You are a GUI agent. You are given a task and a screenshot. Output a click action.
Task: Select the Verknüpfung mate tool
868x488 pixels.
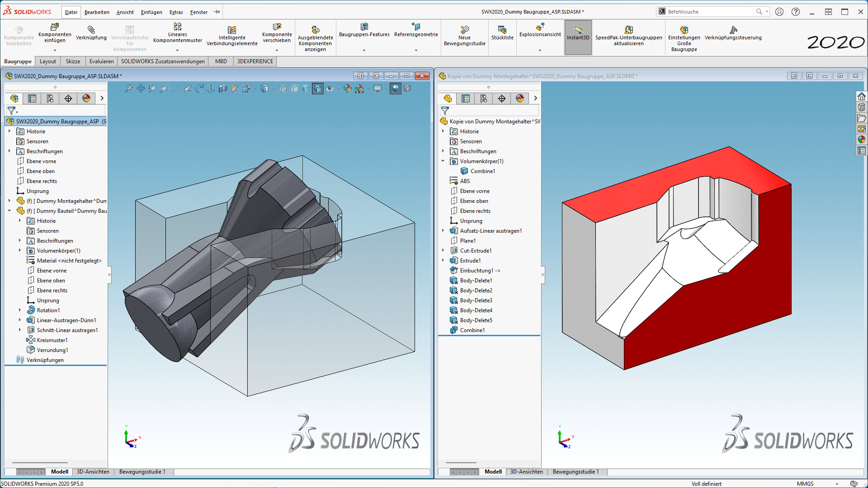pyautogui.click(x=91, y=33)
